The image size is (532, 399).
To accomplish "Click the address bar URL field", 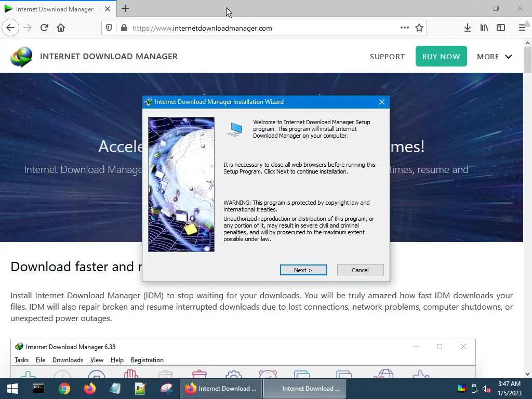I will point(264,28).
